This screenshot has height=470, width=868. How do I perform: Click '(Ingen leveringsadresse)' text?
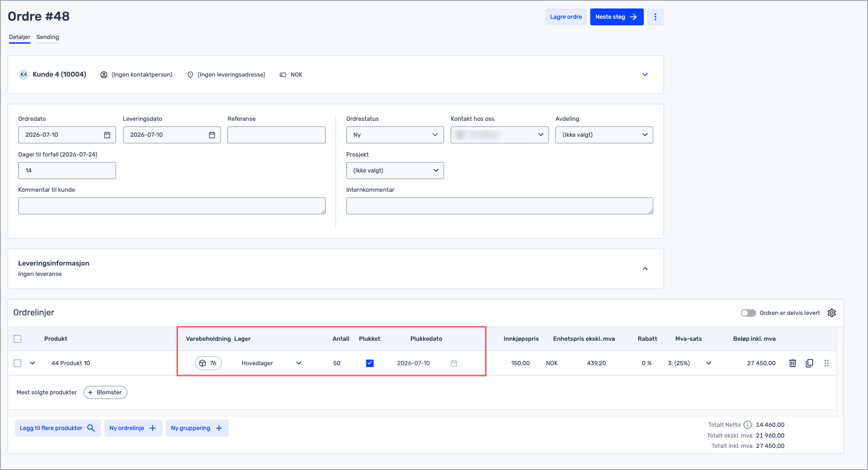click(x=231, y=75)
